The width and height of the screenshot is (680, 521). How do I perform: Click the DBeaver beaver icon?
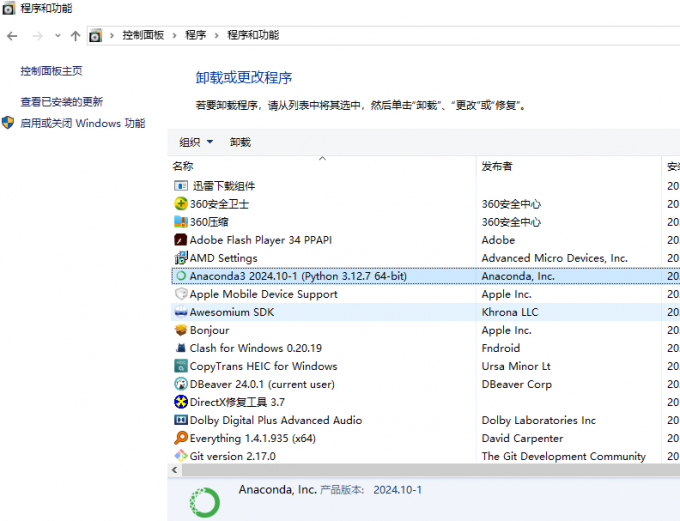coord(181,384)
